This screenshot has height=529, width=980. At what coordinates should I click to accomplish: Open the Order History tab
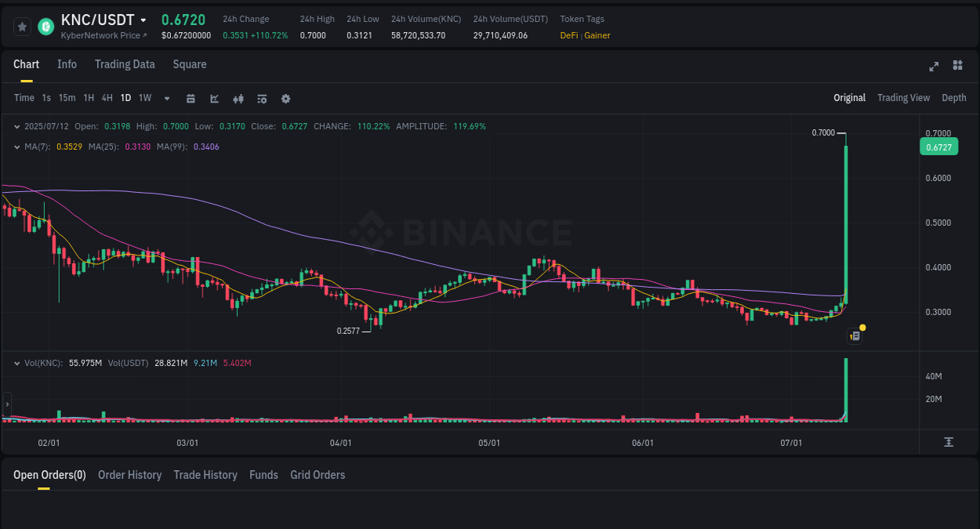pyautogui.click(x=129, y=474)
